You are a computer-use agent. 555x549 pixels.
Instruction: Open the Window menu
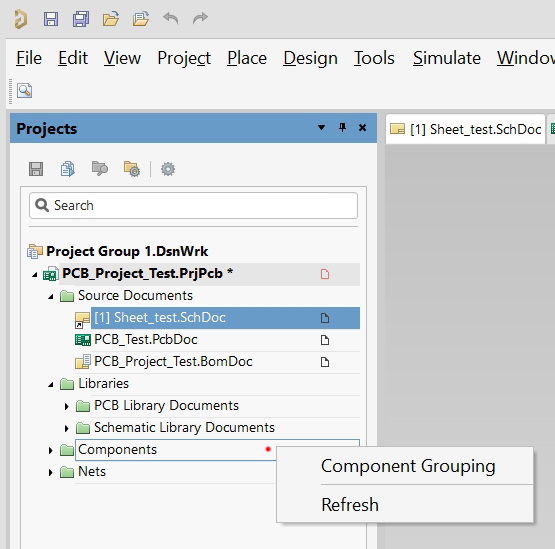tap(526, 58)
